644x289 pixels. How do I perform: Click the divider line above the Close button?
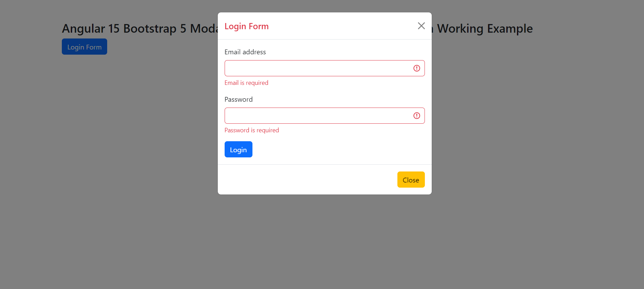point(325,165)
